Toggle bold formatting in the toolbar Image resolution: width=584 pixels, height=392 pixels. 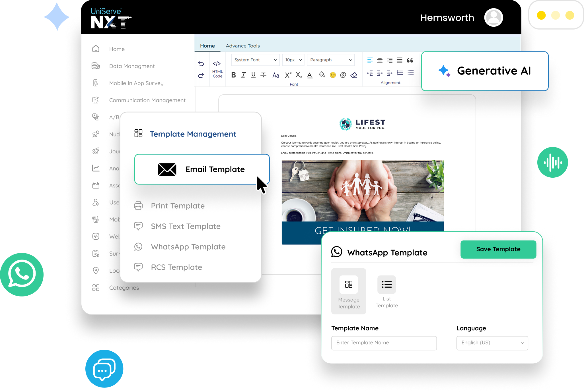click(x=233, y=75)
